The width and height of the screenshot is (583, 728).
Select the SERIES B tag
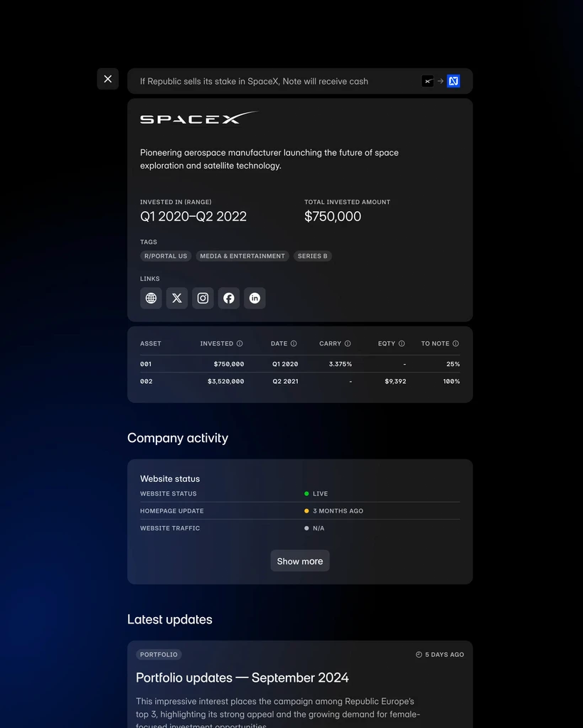(312, 256)
